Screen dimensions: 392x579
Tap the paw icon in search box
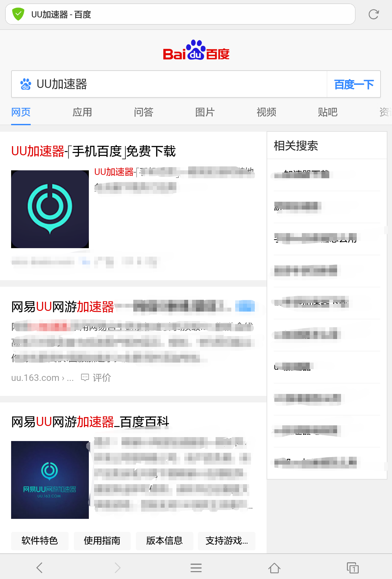coord(25,84)
